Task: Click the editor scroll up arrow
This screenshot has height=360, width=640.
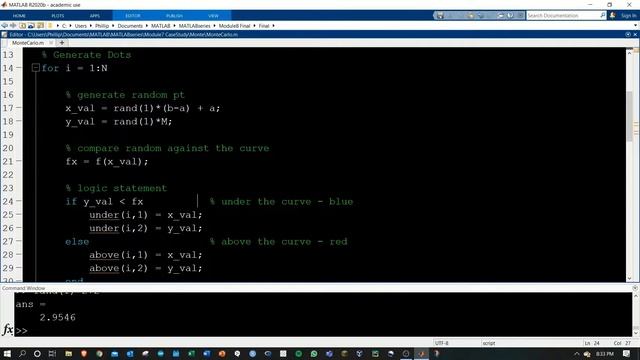Action: [629, 52]
